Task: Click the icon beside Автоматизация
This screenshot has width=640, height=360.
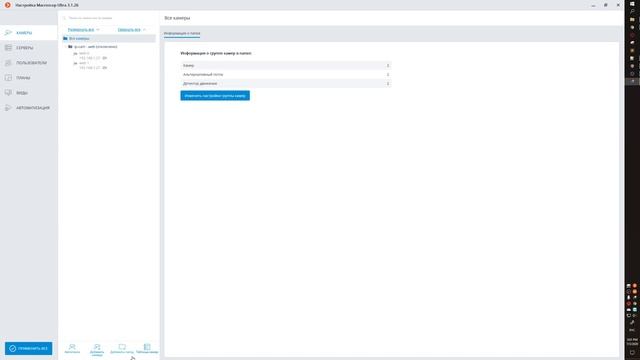Action: 8,108
